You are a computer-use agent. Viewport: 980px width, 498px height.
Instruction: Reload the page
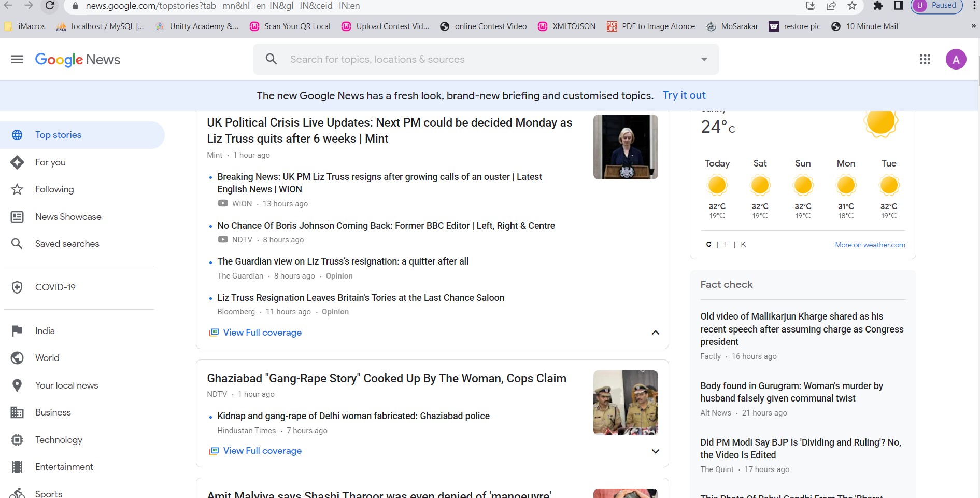point(50,6)
